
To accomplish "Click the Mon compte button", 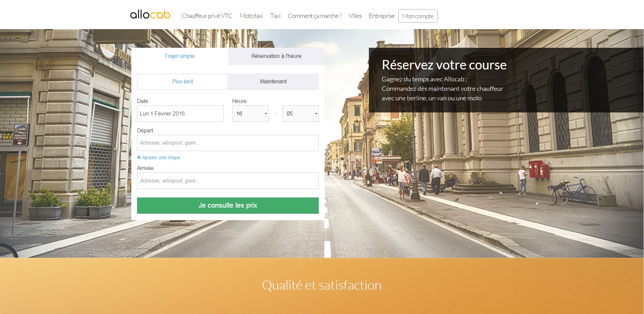I will (418, 16).
